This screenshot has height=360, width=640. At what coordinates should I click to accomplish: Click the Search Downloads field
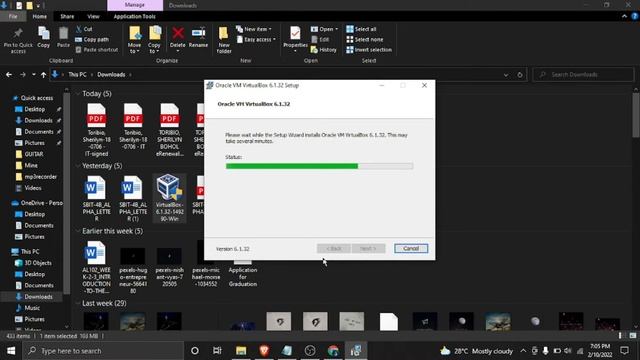click(584, 75)
